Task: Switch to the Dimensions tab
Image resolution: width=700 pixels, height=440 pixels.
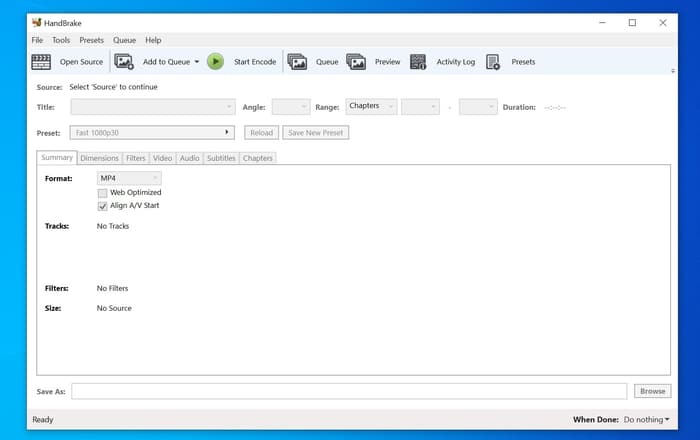Action: 100,158
